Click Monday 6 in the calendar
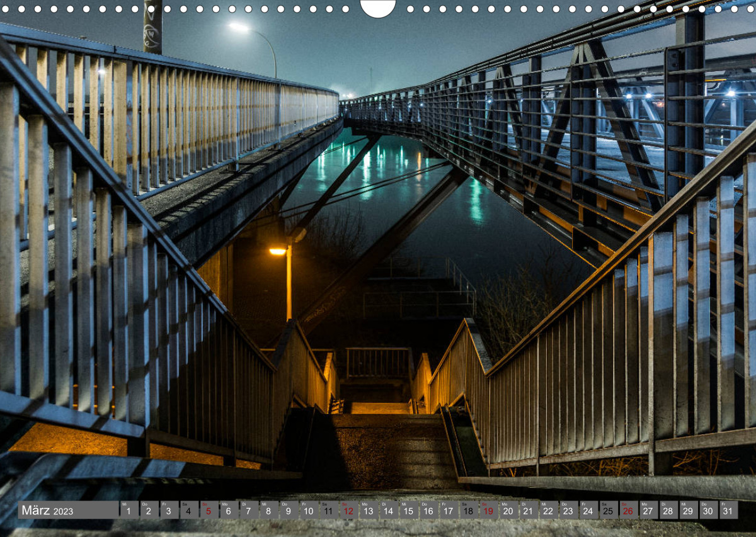 [x=229, y=511]
